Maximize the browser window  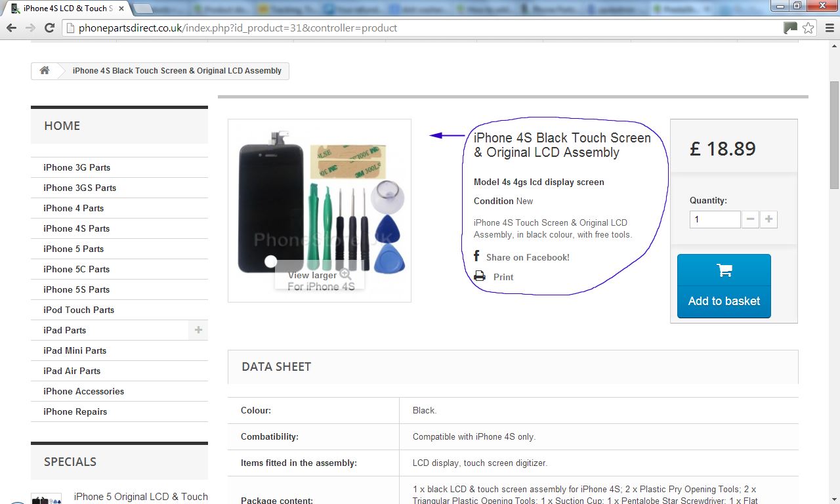click(797, 5)
